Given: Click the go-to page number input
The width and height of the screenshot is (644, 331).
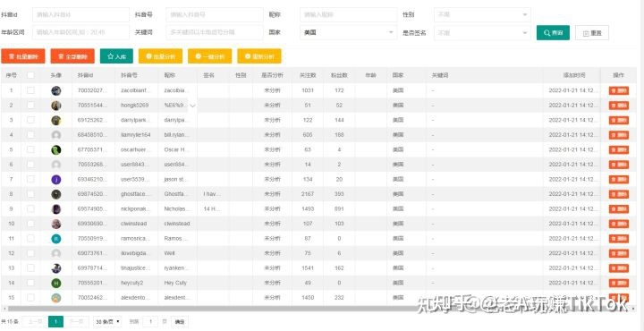Looking at the screenshot, I should (x=151, y=321).
